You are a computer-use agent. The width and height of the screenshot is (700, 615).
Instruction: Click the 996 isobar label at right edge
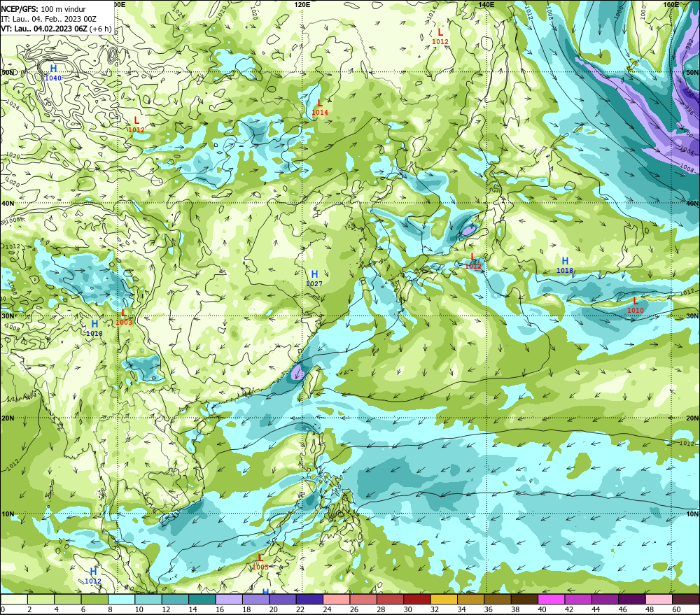[x=689, y=110]
